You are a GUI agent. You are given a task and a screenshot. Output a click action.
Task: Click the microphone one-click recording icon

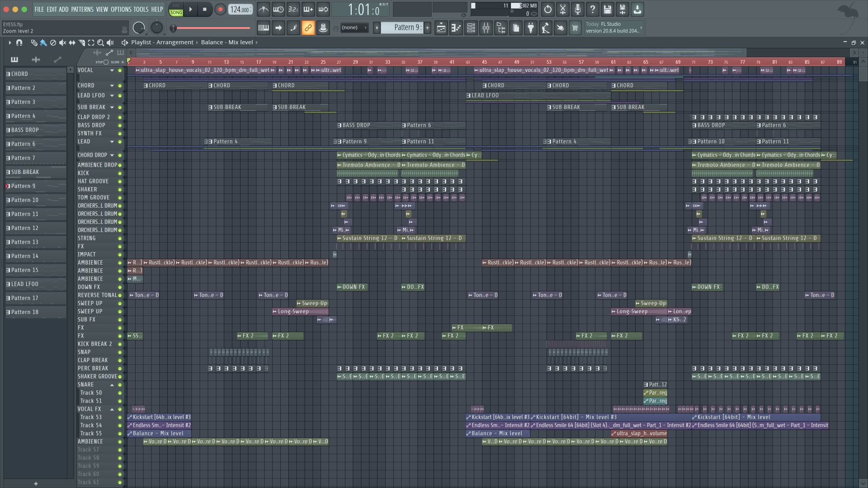click(x=578, y=9)
